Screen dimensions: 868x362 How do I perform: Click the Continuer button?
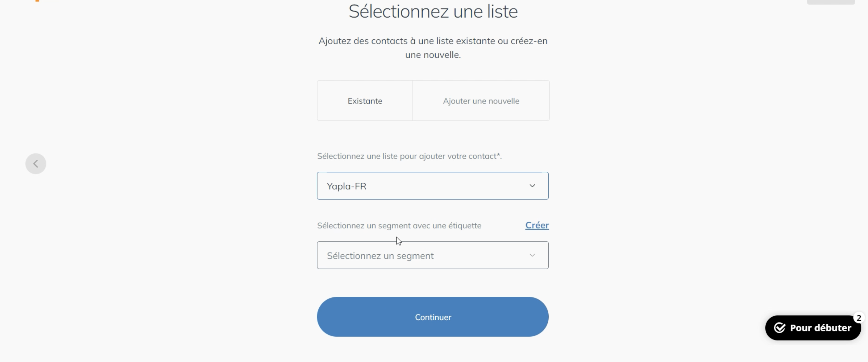pos(433,317)
